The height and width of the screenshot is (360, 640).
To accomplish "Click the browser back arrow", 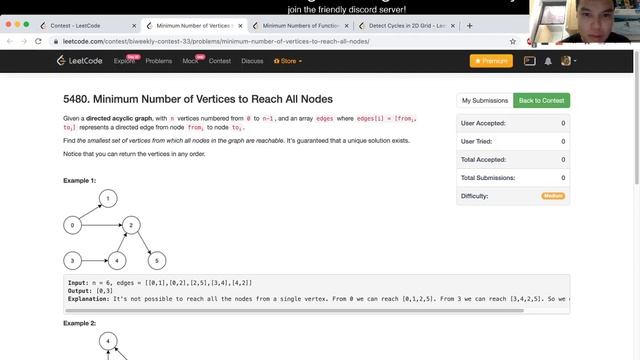I will tap(10, 41).
